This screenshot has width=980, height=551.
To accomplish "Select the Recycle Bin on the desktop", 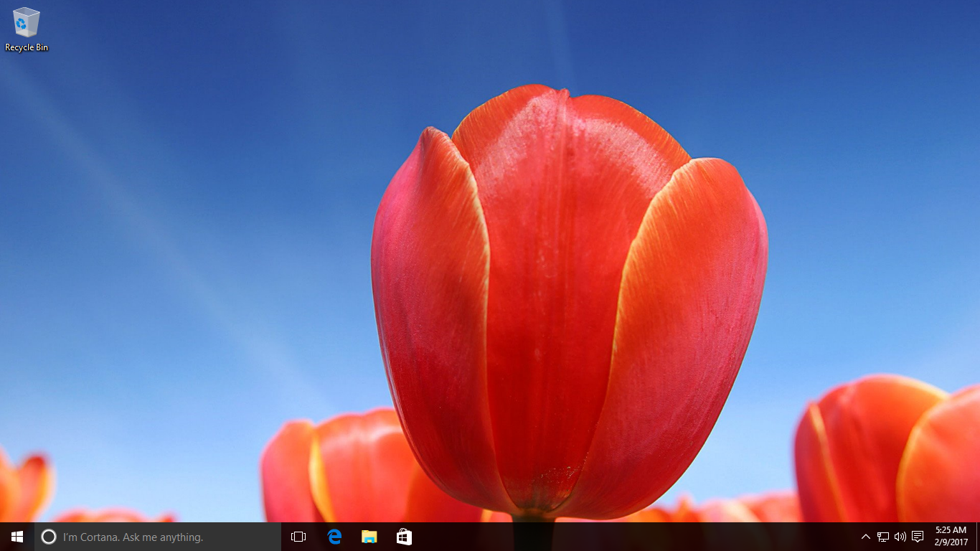I will (x=26, y=23).
